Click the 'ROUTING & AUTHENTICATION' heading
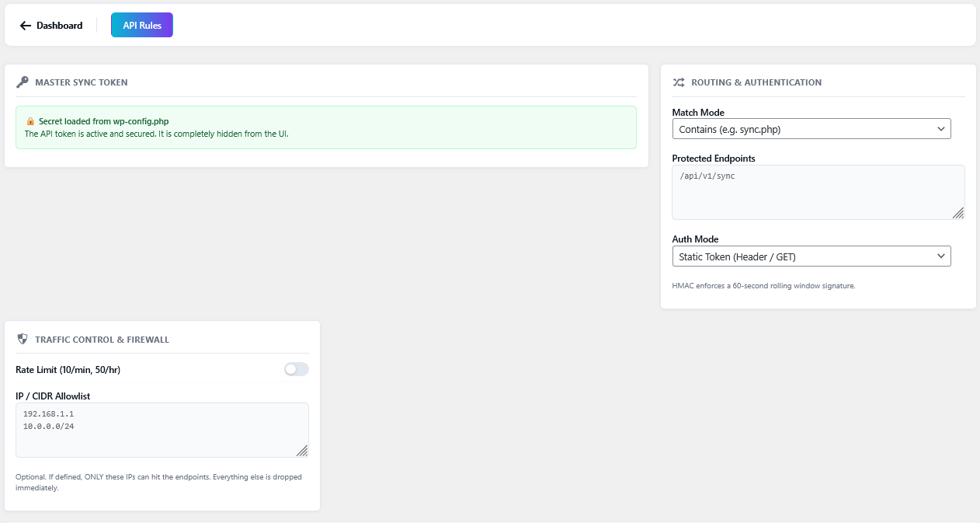Screen dimensions: 980x523 [x=756, y=82]
